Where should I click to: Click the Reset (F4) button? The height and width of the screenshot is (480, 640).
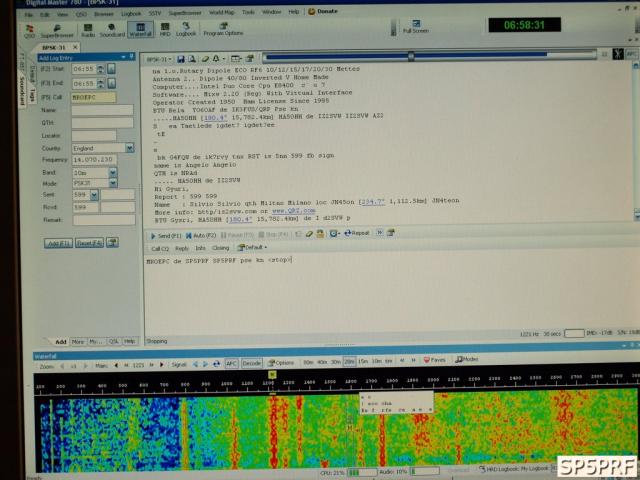(89, 243)
